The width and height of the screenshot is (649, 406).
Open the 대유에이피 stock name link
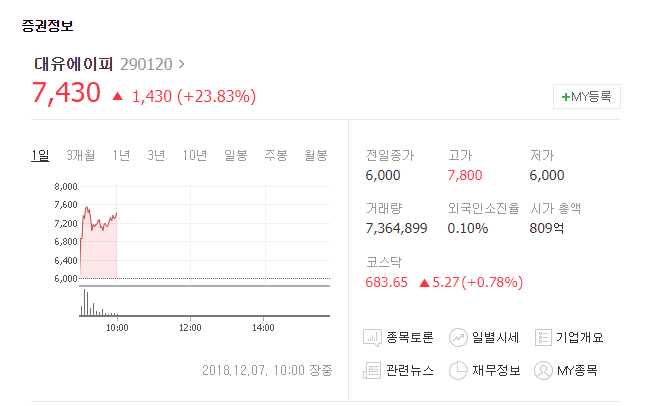(x=73, y=64)
